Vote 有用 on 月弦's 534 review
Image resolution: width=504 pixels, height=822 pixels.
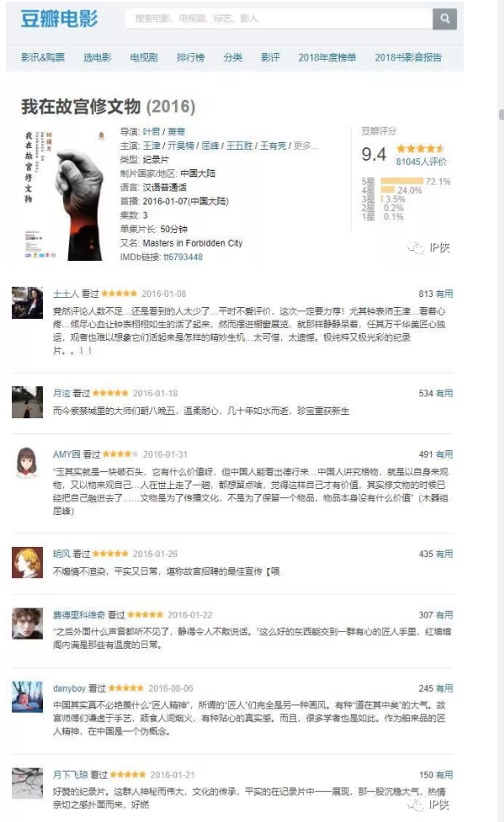(444, 393)
